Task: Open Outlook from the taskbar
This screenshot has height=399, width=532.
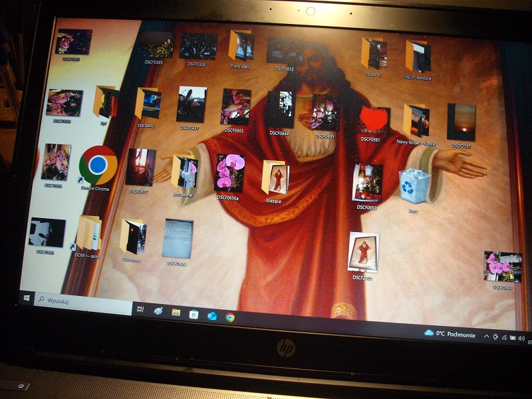Action: pyautogui.click(x=212, y=316)
